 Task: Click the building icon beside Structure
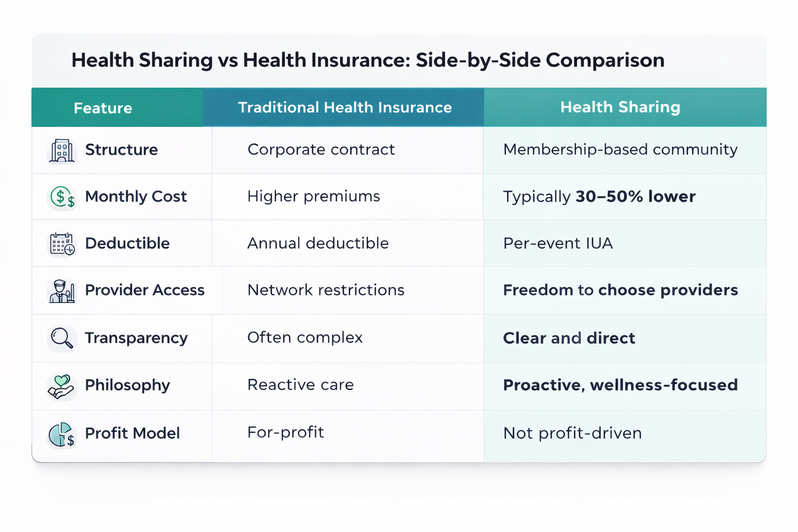(x=62, y=151)
